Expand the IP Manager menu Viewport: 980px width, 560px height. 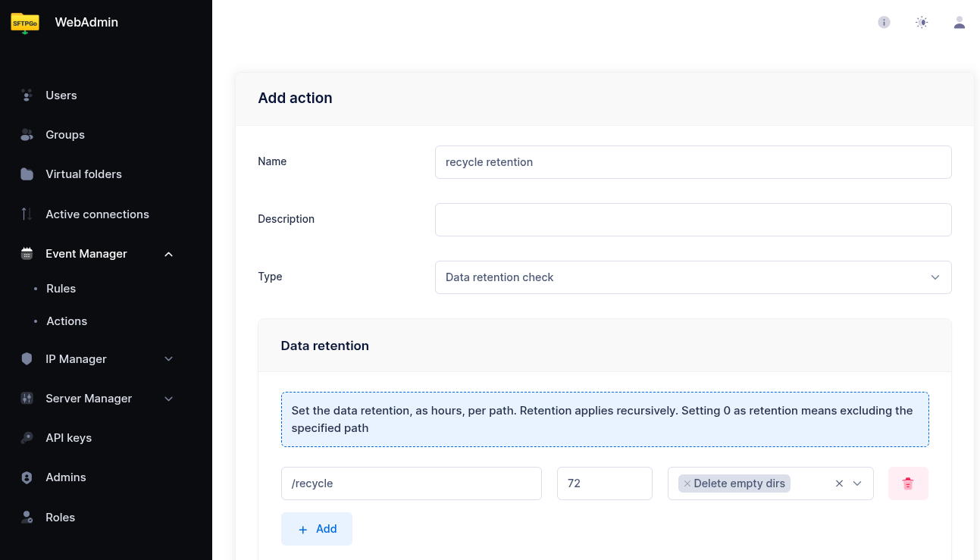pos(168,359)
